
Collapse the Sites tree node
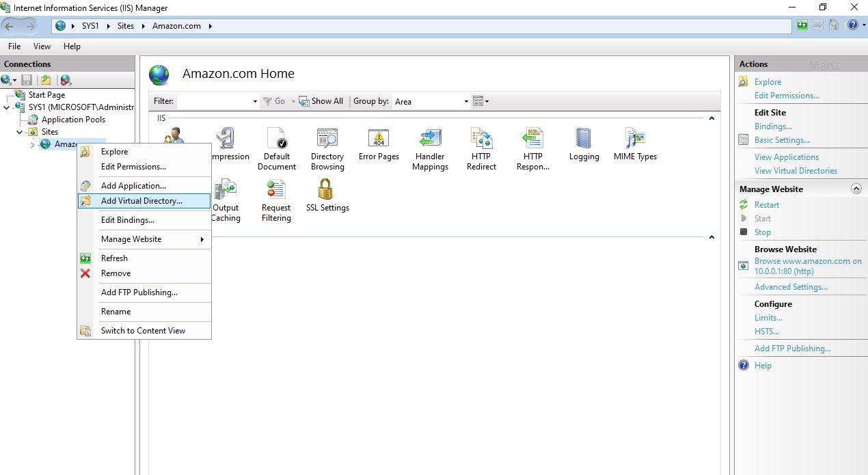click(20, 132)
